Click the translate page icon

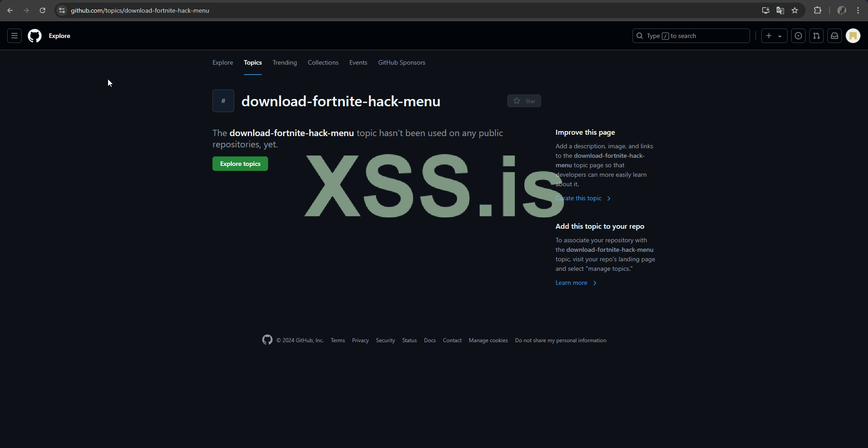[780, 10]
